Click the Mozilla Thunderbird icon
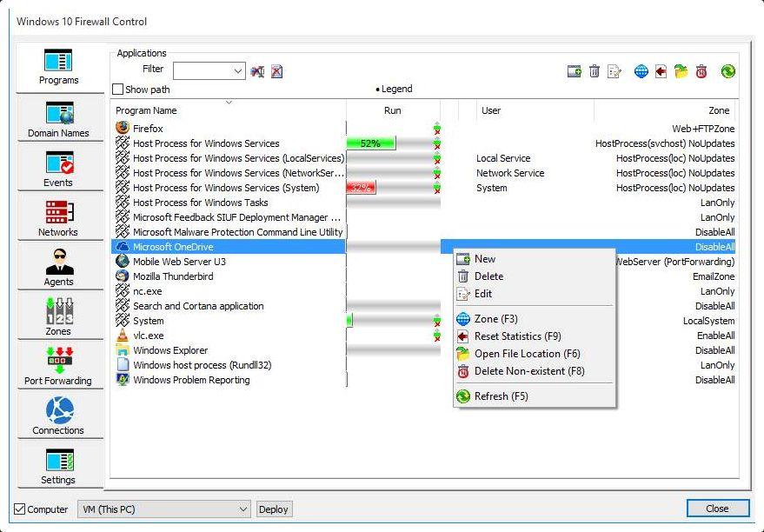764x532 pixels. (x=123, y=276)
